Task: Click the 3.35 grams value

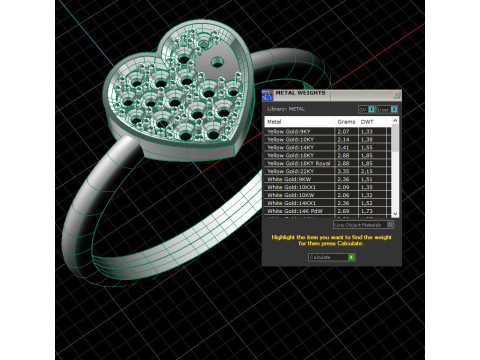Action: pyautogui.click(x=343, y=171)
